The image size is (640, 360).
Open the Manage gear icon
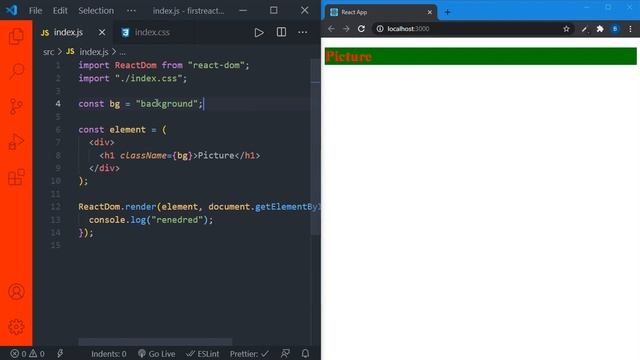[16, 327]
